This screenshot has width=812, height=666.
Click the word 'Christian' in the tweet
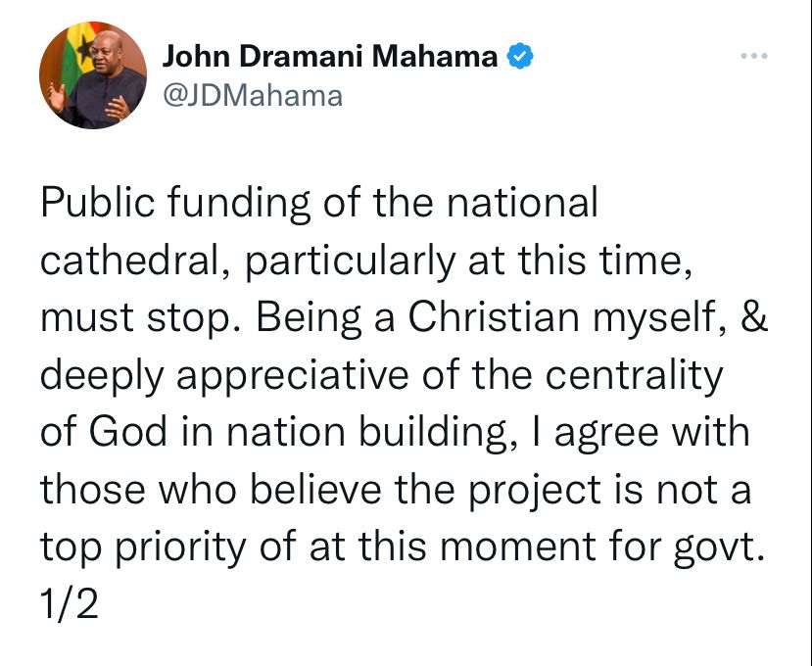494,316
